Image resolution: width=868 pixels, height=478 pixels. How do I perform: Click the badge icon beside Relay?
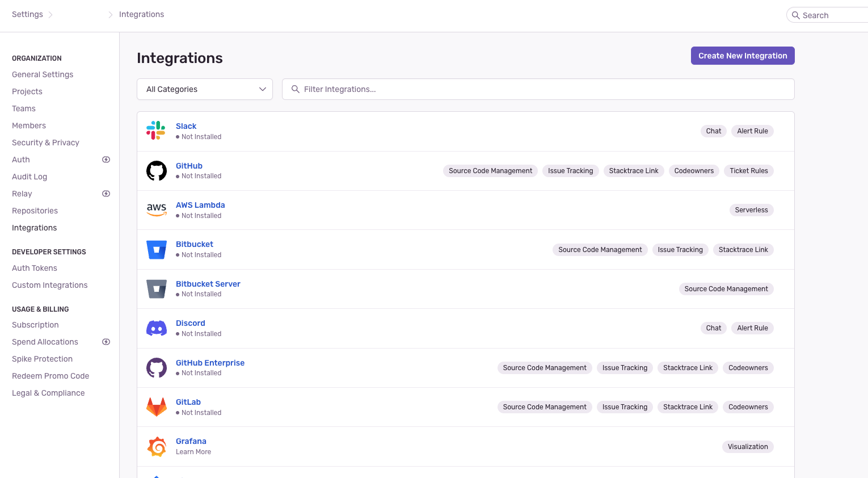point(106,194)
